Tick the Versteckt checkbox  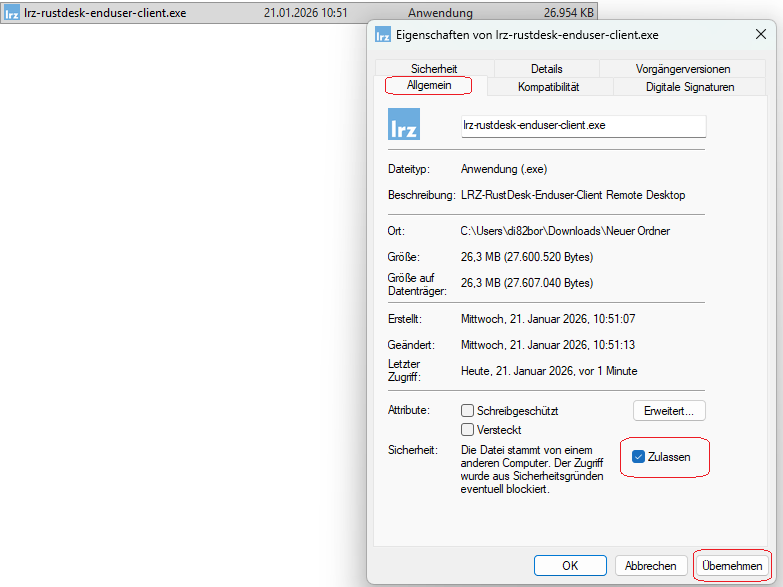(x=467, y=430)
